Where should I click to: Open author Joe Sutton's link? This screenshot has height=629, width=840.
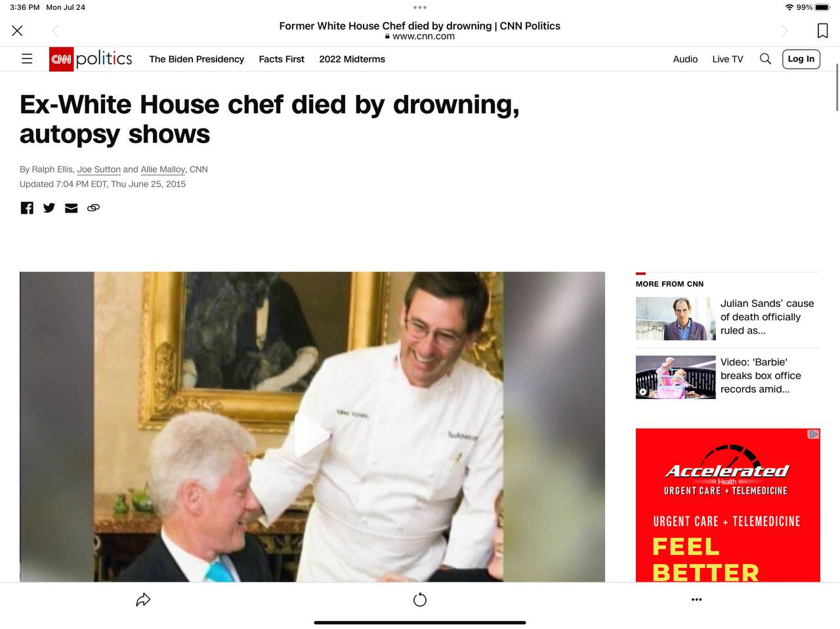point(99,169)
